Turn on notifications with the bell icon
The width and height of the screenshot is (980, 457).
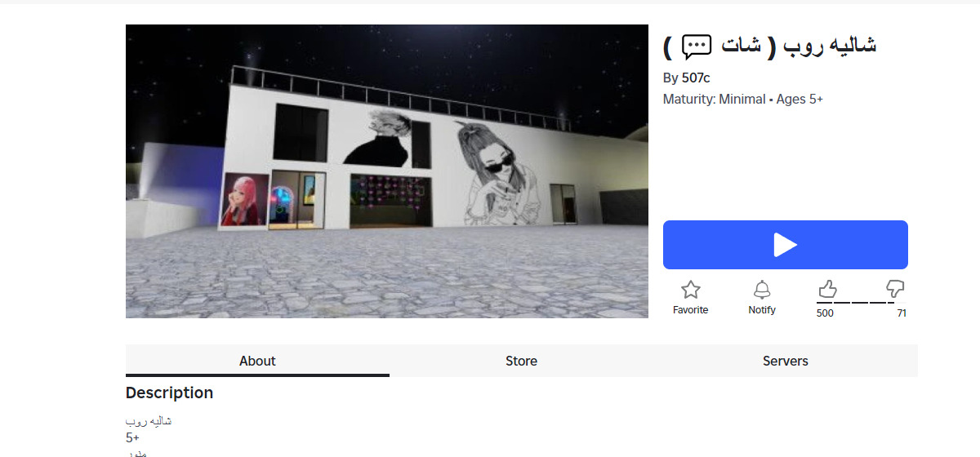coord(762,290)
